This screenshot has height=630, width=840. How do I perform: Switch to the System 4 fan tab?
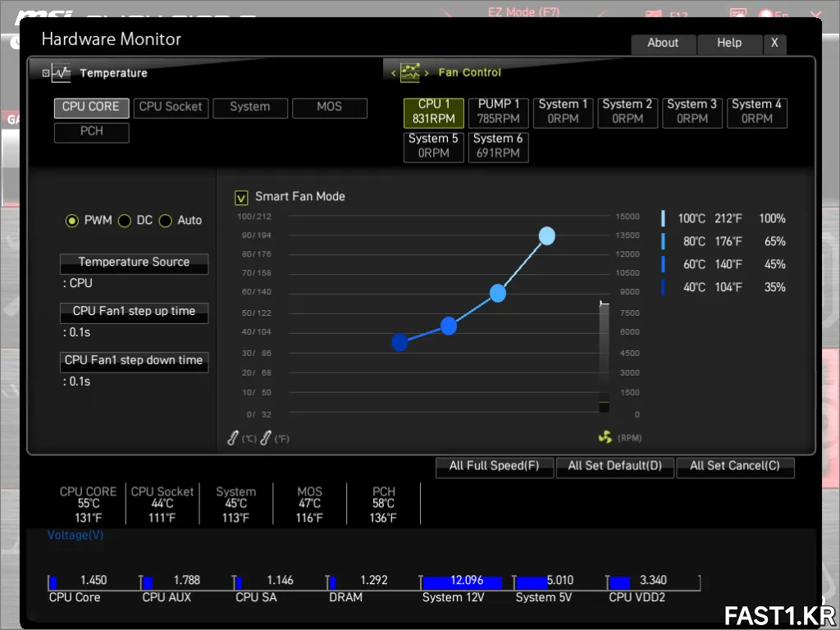756,112
